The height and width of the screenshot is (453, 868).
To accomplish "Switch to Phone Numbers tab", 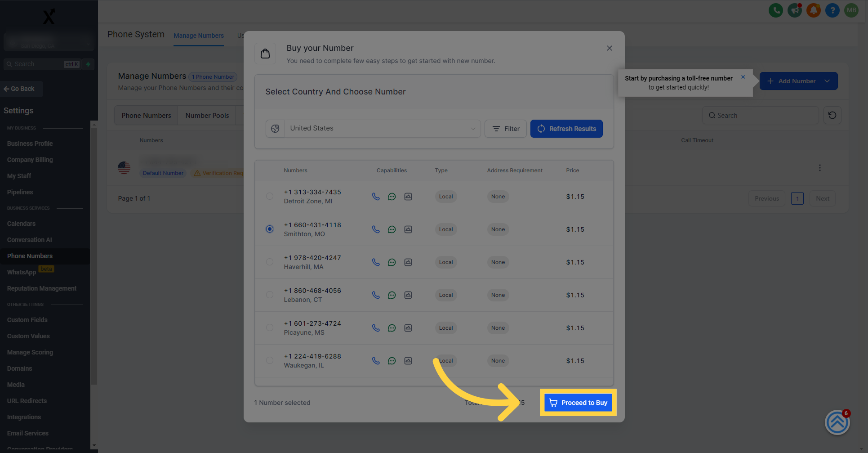I will tap(146, 116).
